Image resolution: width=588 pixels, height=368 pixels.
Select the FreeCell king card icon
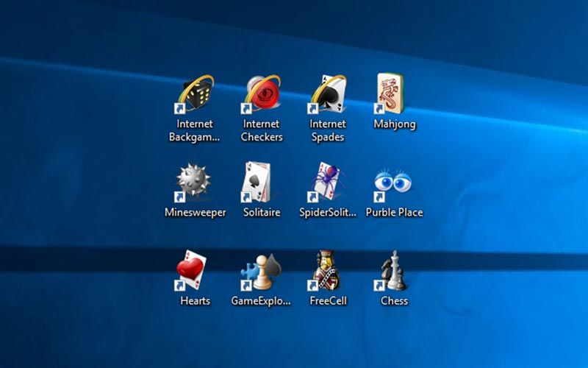click(x=325, y=271)
